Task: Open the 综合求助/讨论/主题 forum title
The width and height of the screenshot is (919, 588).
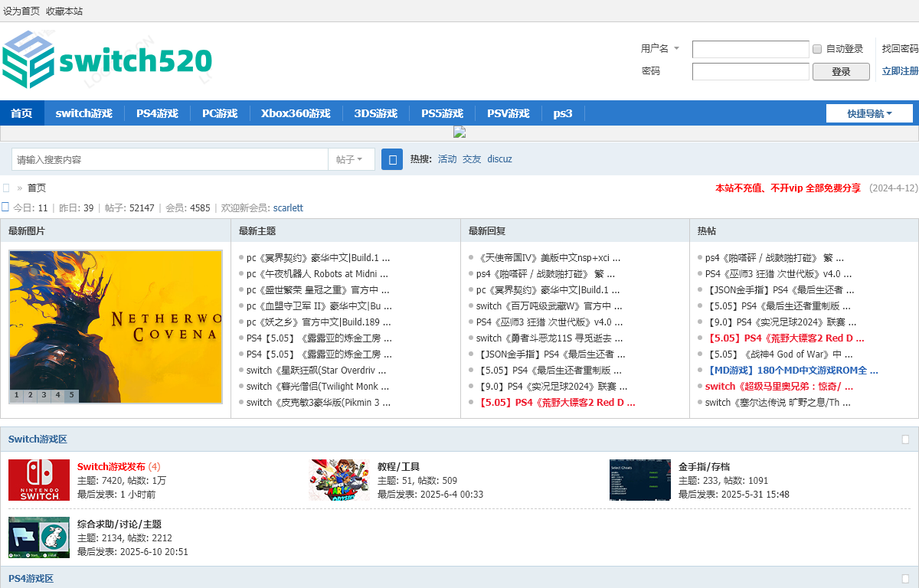Action: (119, 524)
